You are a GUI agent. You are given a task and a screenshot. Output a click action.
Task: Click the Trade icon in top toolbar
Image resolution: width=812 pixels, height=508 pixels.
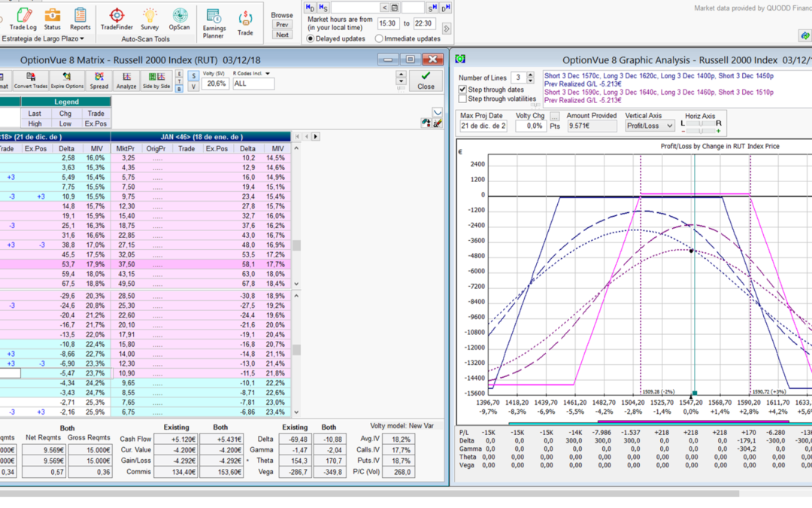pos(245,23)
